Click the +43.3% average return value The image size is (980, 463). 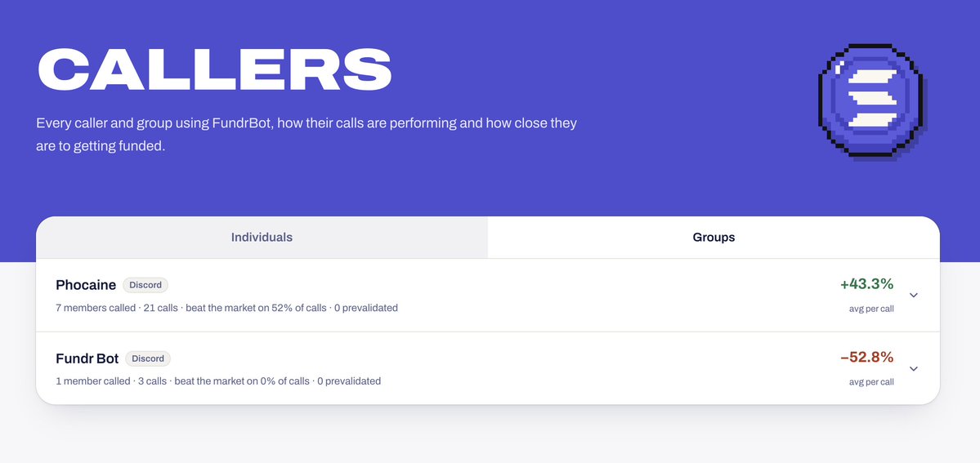[x=867, y=284]
